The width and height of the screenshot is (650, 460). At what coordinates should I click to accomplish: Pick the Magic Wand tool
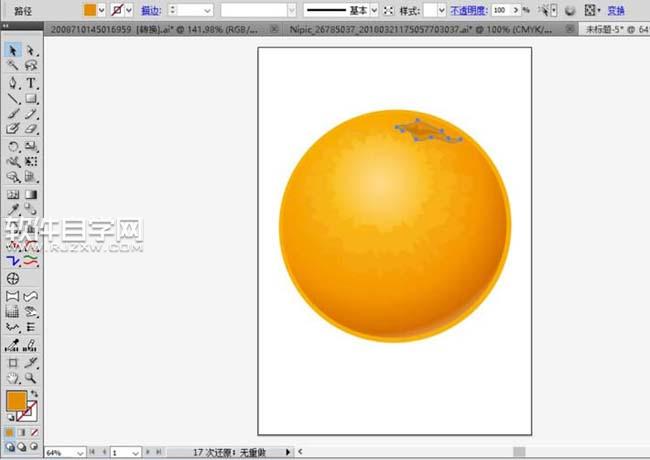point(12,65)
